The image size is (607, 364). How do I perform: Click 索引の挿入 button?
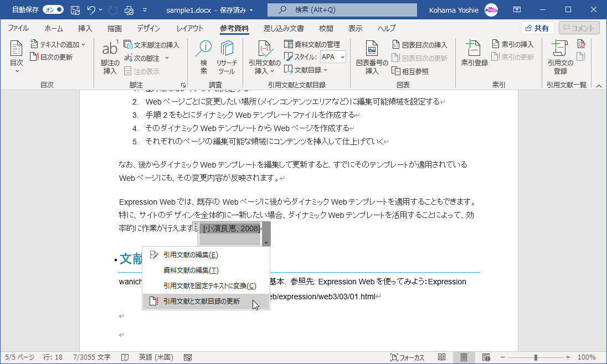[513, 44]
